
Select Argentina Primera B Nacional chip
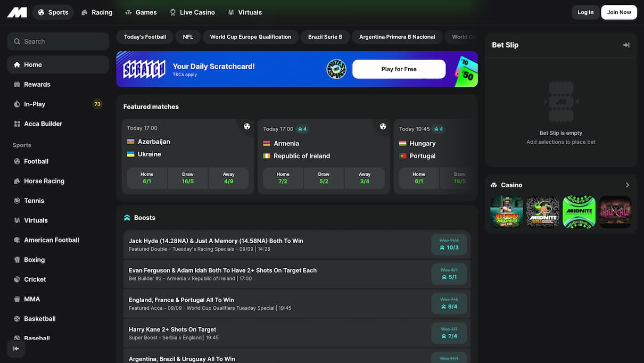pos(397,37)
